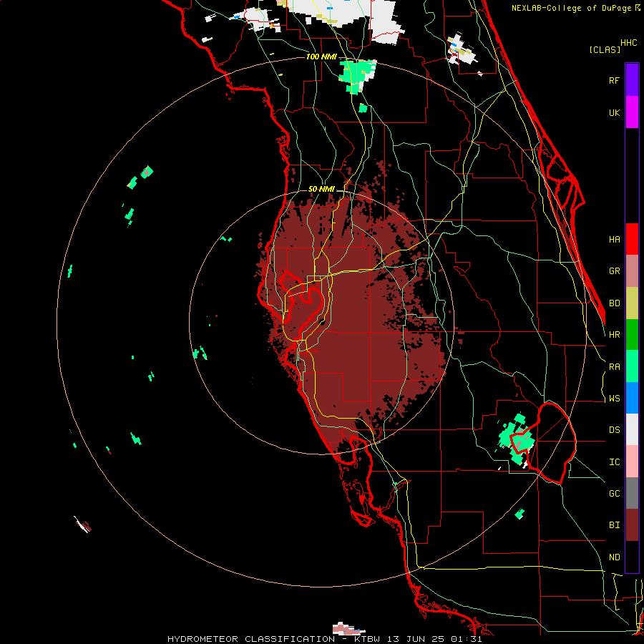Viewport: 644px width, 644px height.
Task: Click the DS white legend swatch
Action: coord(632,429)
